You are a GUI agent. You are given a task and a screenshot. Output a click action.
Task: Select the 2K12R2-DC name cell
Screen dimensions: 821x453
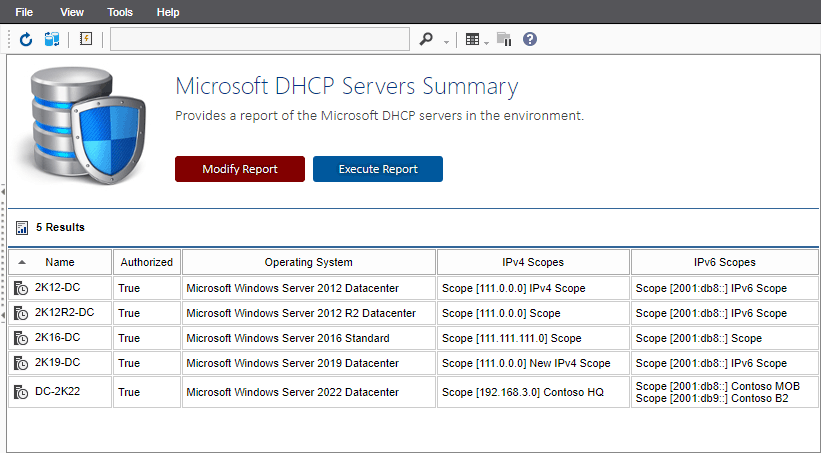click(x=60, y=313)
